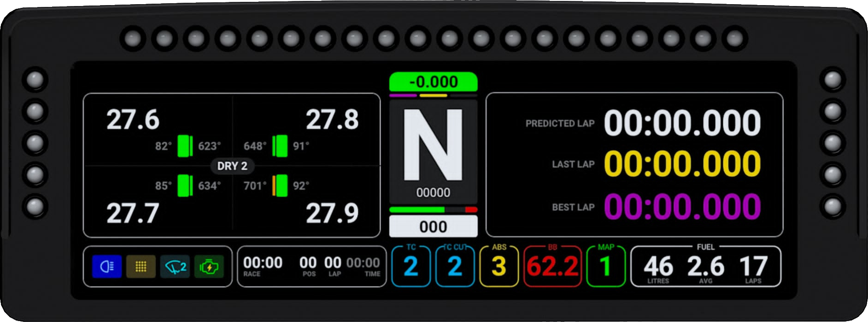Screen dimensions: 868x322
Task: Select the TC CUT value box
Action: pos(455,266)
